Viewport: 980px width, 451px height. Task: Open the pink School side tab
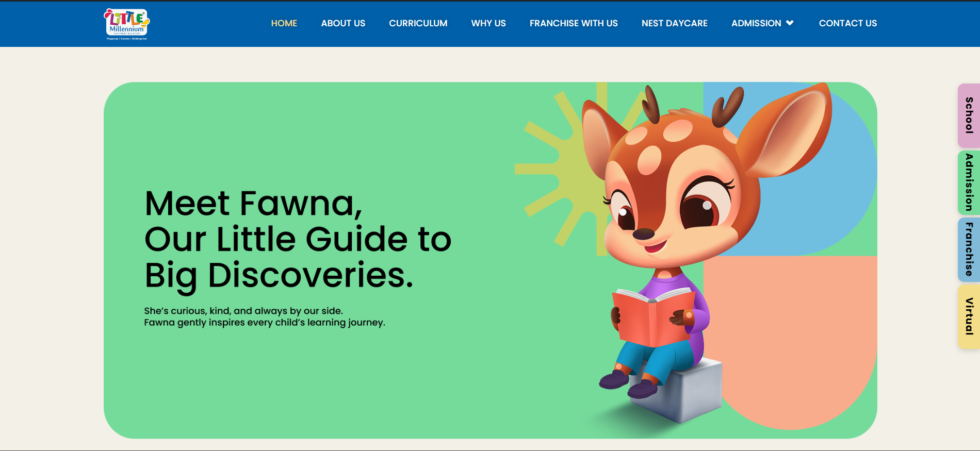pyautogui.click(x=969, y=115)
